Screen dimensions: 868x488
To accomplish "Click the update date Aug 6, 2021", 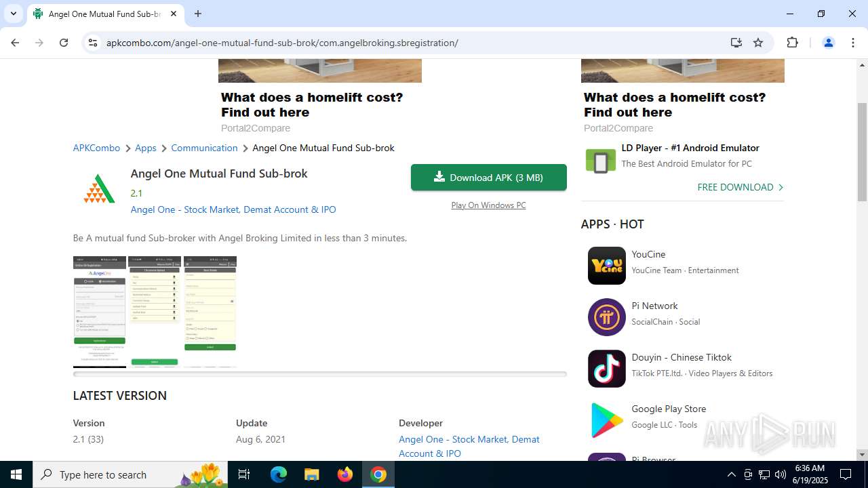I will pos(260,439).
